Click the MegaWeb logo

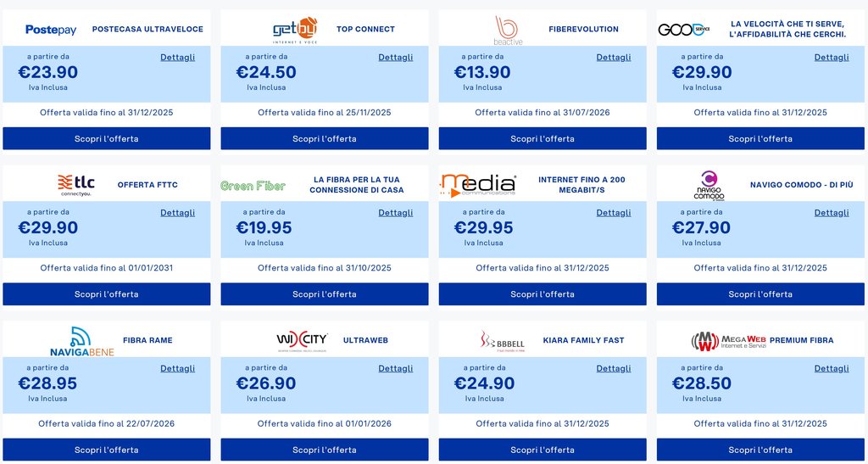click(x=728, y=340)
